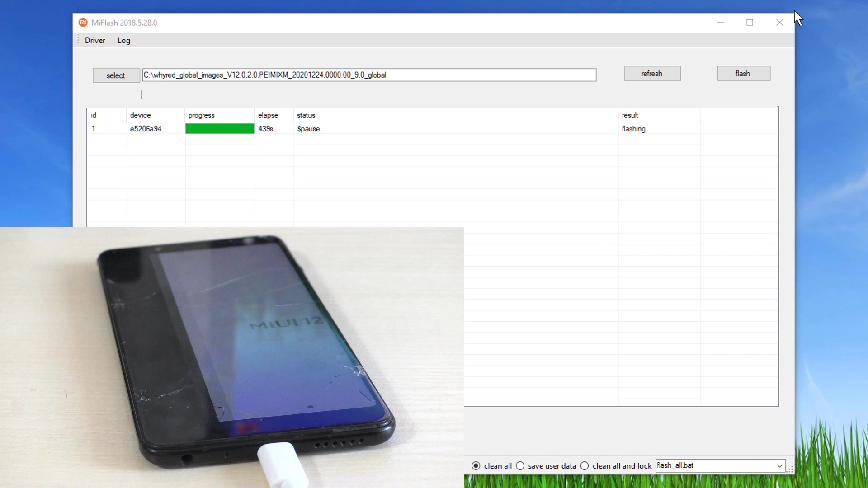Click the MiFlash application logo icon
868x488 pixels.
pos(83,23)
